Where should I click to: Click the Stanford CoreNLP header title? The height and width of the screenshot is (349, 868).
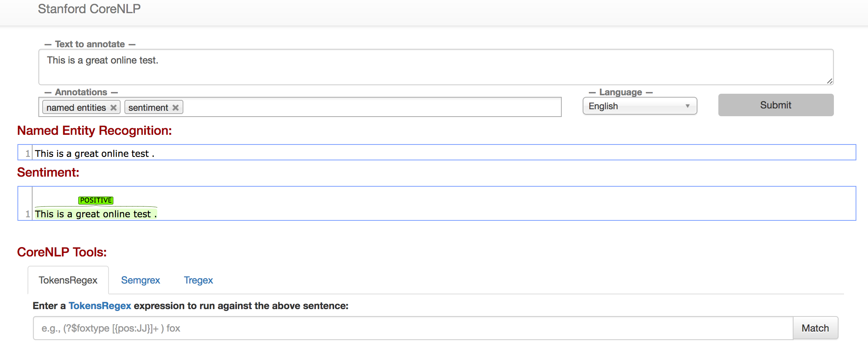tap(89, 9)
